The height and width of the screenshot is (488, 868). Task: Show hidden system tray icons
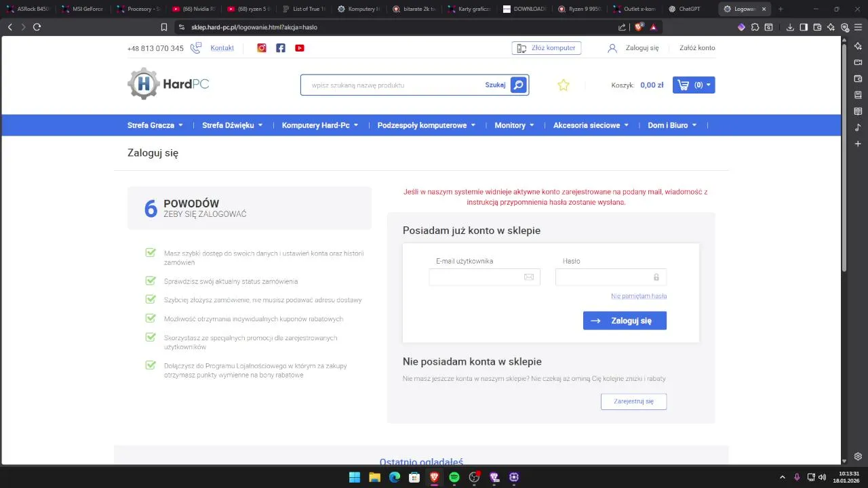(x=782, y=477)
